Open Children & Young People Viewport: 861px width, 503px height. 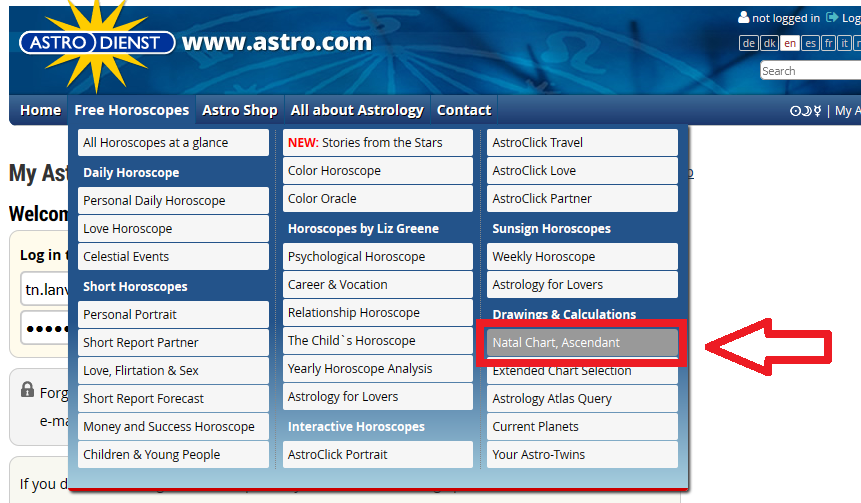[x=174, y=455]
